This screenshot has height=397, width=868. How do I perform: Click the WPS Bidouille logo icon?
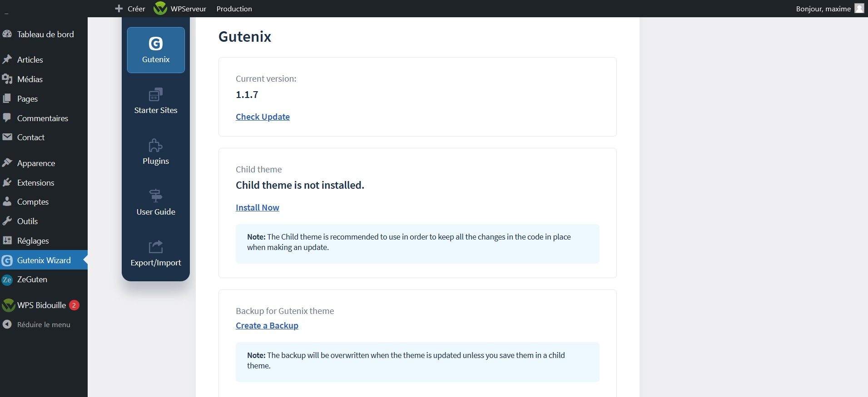[8, 305]
